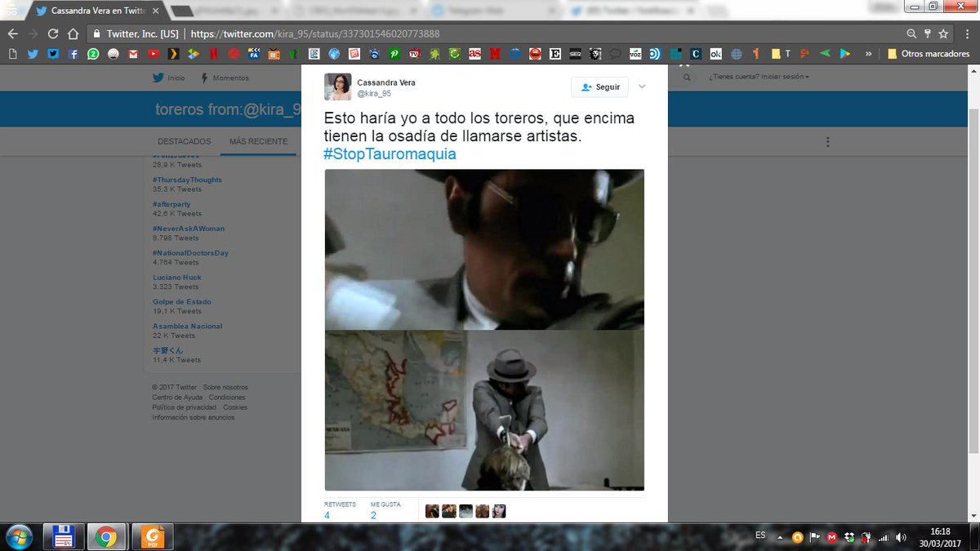980x551 pixels.
Task: Open Política de privacidad footer link
Action: [184, 407]
